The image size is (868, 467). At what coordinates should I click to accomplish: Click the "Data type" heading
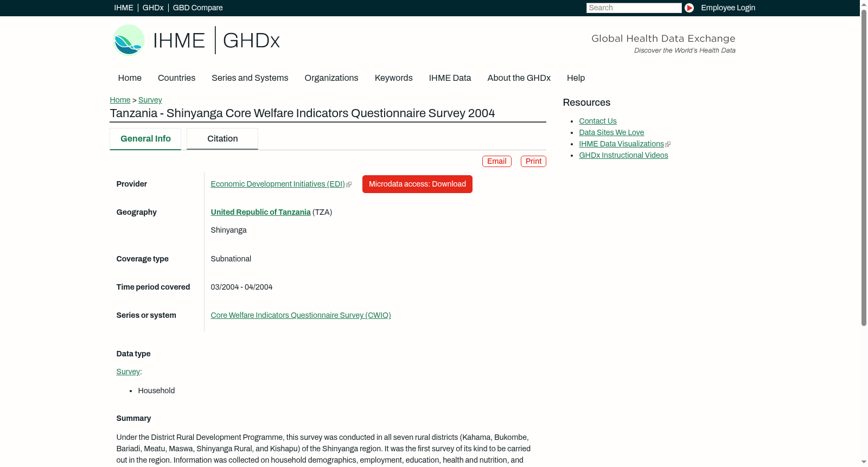tap(133, 354)
